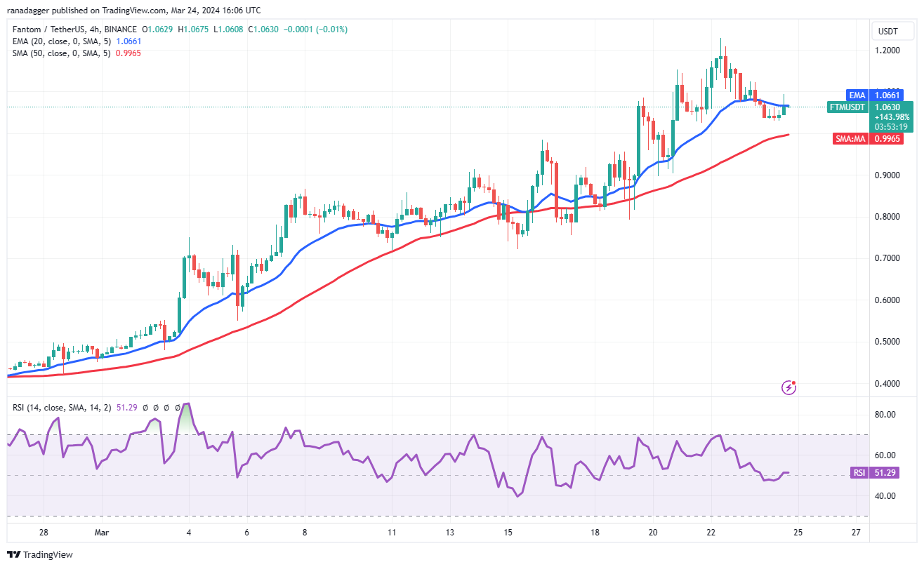Viewport: 924px width, 567px height.
Task: Open the USDT currency selector
Action: (x=888, y=30)
